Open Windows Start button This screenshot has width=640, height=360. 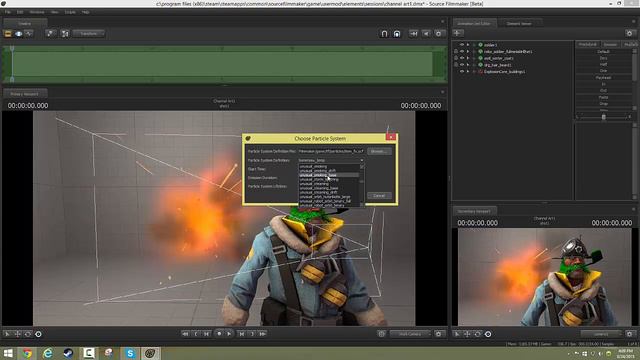(8, 353)
